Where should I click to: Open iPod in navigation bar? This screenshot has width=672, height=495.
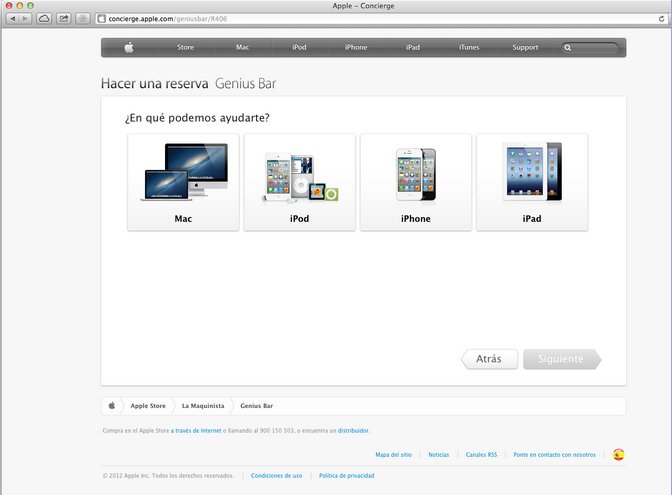pyautogui.click(x=299, y=48)
